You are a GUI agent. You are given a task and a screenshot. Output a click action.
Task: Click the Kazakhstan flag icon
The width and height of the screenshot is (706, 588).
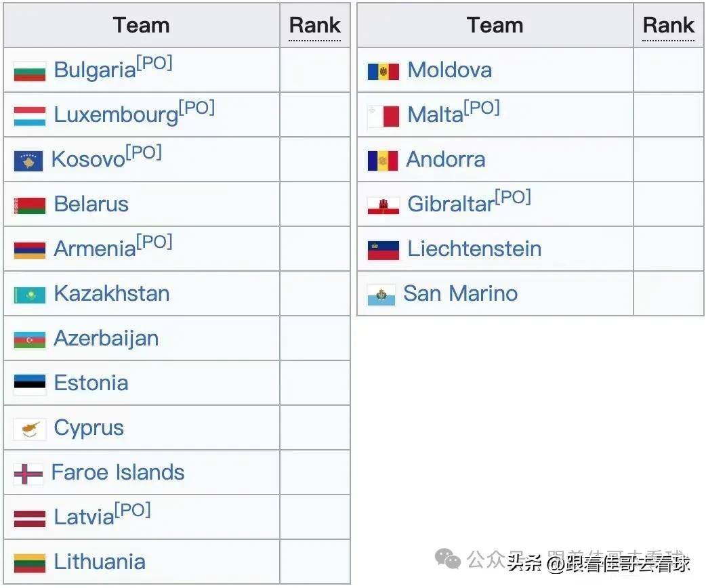30,295
